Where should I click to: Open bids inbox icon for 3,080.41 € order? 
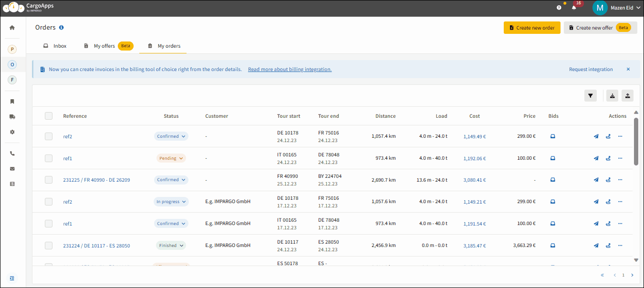tap(553, 180)
